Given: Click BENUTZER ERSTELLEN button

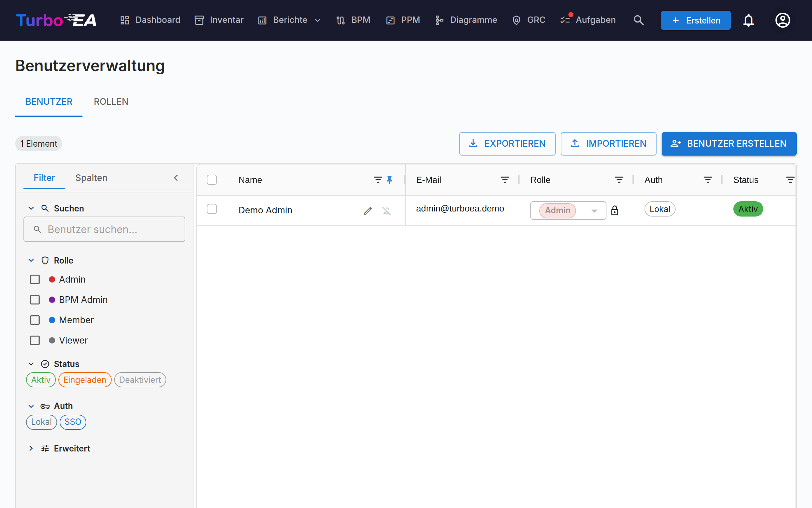Looking at the screenshot, I should [729, 144].
